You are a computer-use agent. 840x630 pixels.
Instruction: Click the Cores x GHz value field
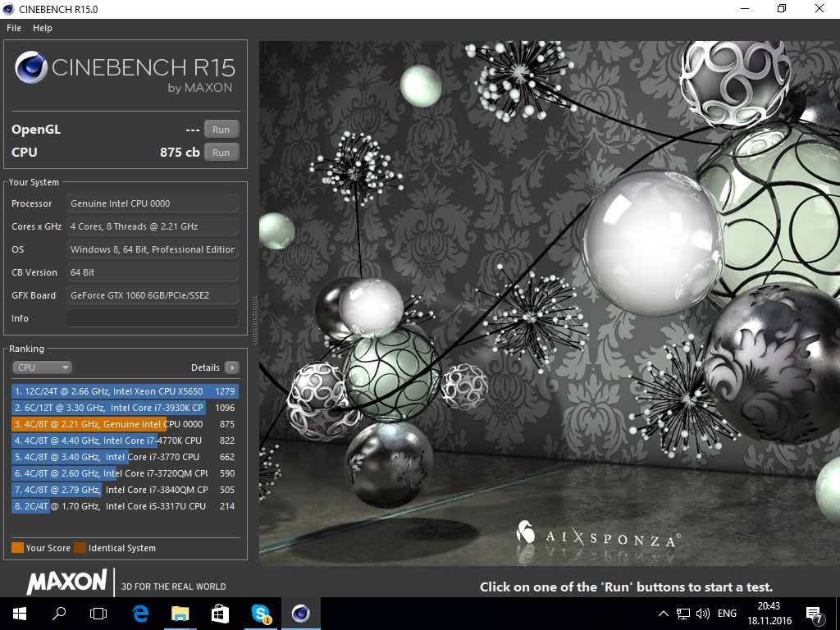[152, 226]
